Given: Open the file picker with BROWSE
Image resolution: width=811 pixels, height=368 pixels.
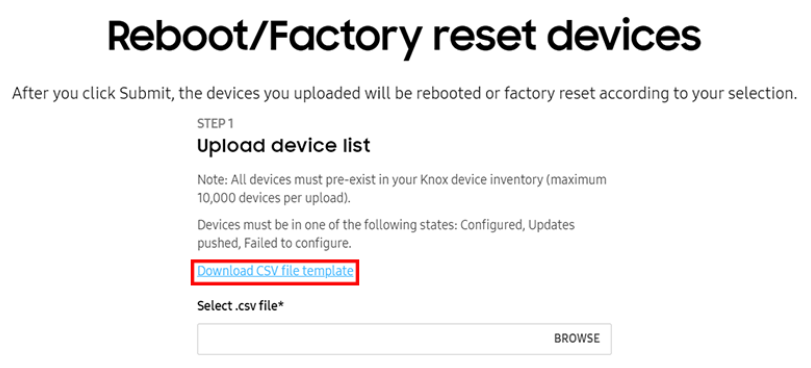Looking at the screenshot, I should (x=577, y=339).
